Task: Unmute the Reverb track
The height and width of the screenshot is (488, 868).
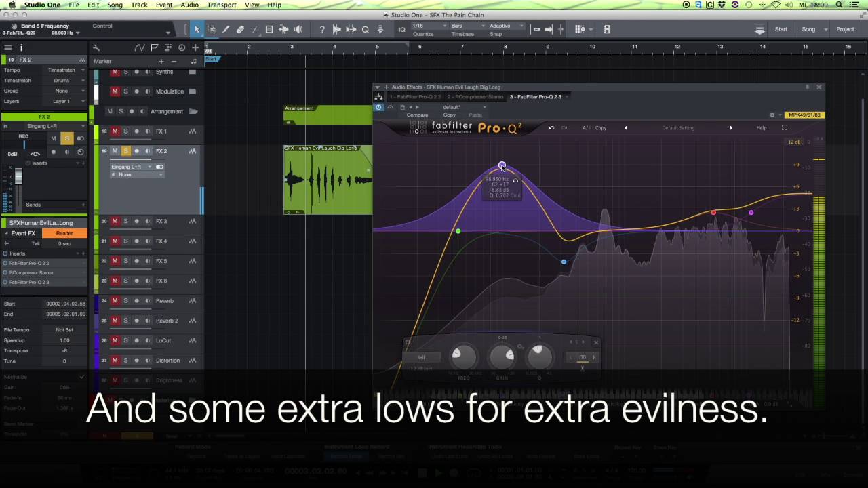Action: coord(115,301)
